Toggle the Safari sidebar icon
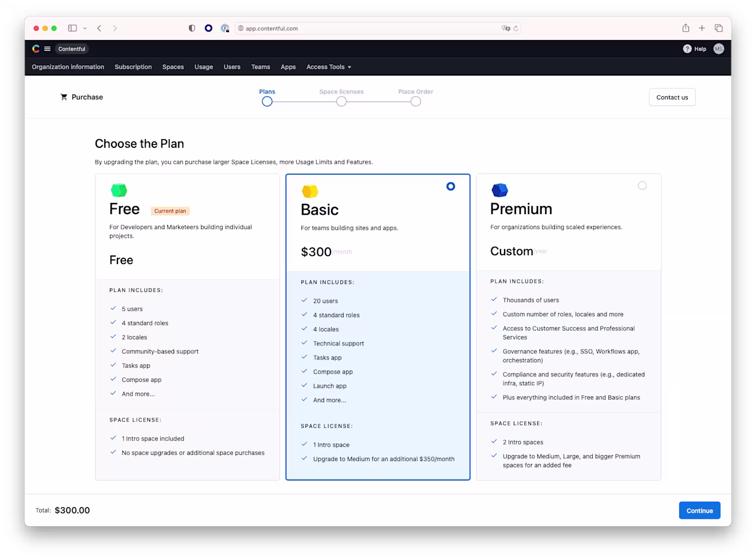 [73, 28]
